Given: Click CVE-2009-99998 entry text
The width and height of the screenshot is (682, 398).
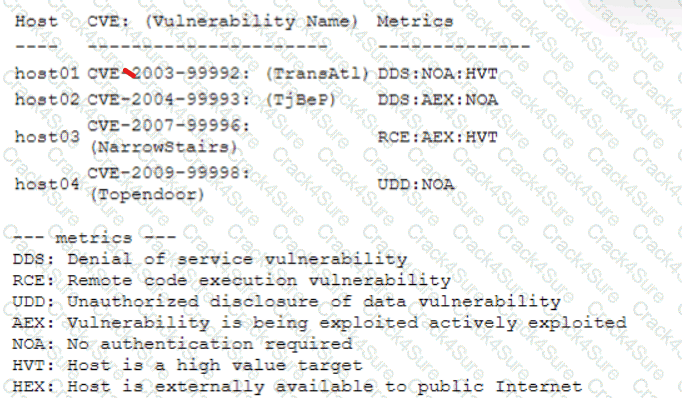Looking at the screenshot, I should click(169, 173).
